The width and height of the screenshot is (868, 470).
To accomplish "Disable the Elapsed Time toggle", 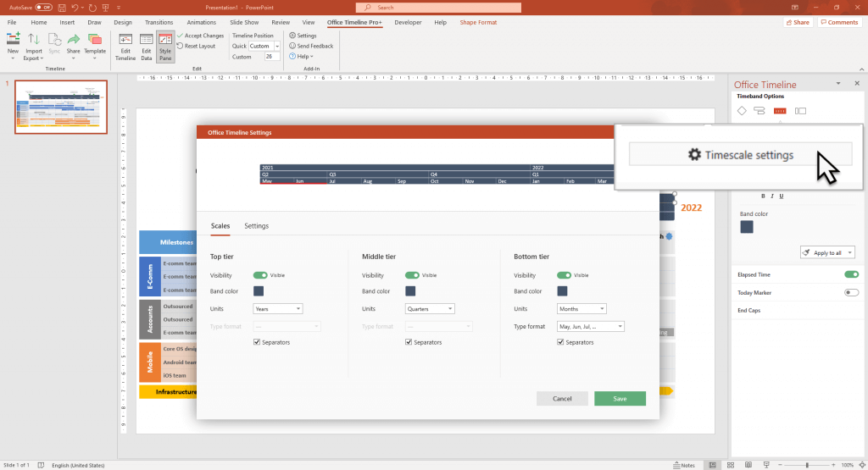I will 851,274.
